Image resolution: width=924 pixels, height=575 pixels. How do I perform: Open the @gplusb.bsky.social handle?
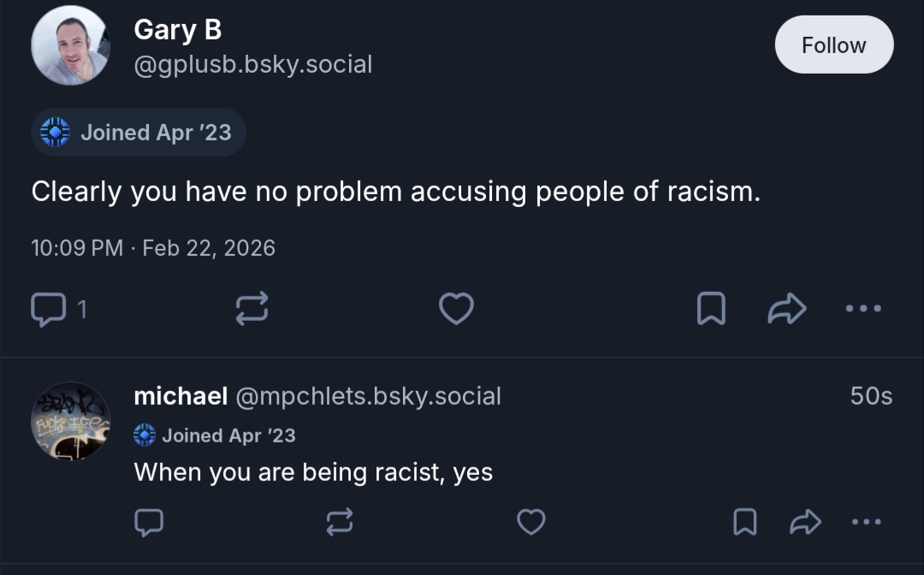pyautogui.click(x=253, y=64)
